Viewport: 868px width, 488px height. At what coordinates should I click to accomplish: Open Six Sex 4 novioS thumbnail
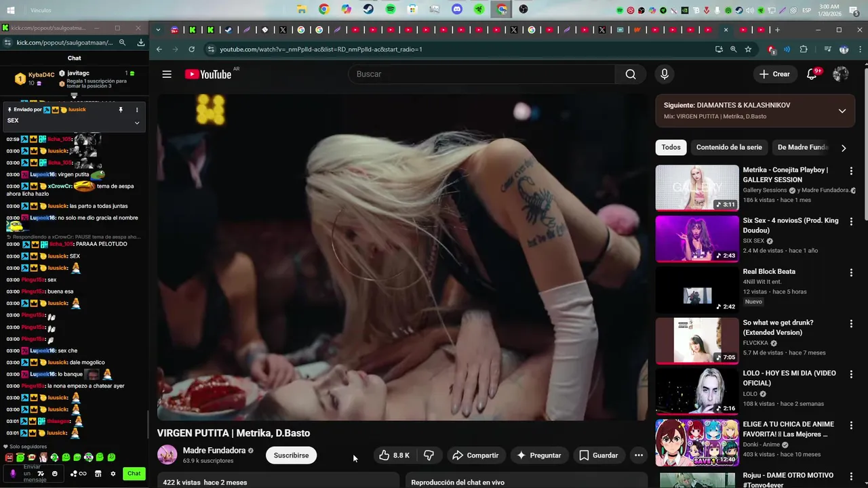(x=697, y=239)
